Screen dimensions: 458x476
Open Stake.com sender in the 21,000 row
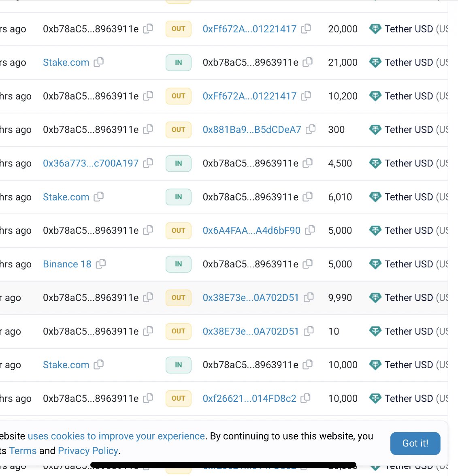point(66,62)
